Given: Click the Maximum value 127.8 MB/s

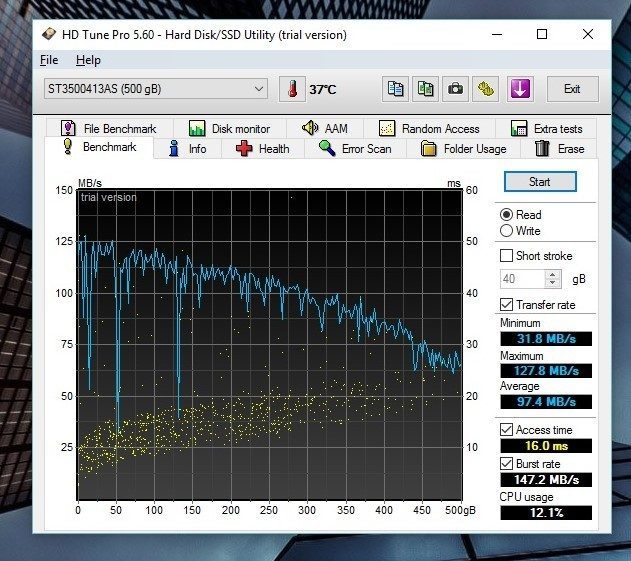Looking at the screenshot, I should 546,371.
